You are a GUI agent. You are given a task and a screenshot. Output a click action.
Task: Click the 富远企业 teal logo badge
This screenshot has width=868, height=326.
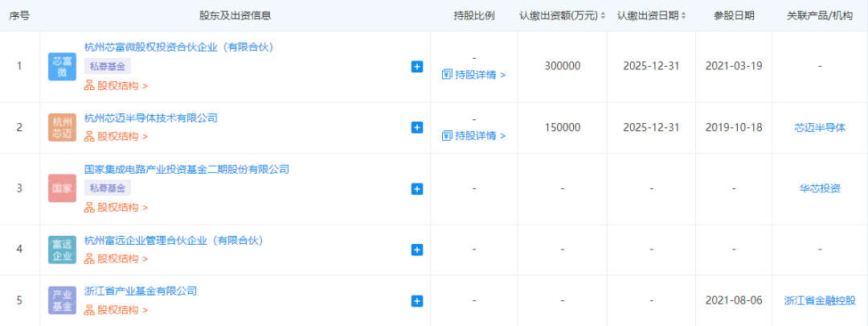(62, 250)
